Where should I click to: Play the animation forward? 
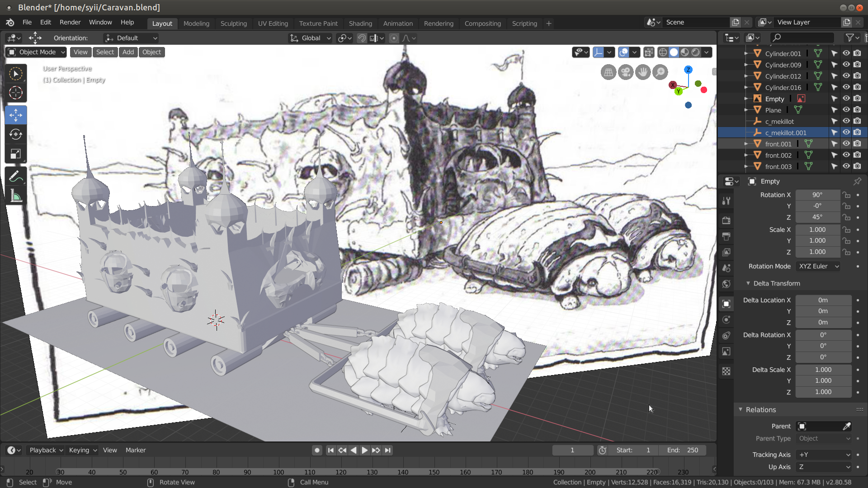(x=364, y=450)
